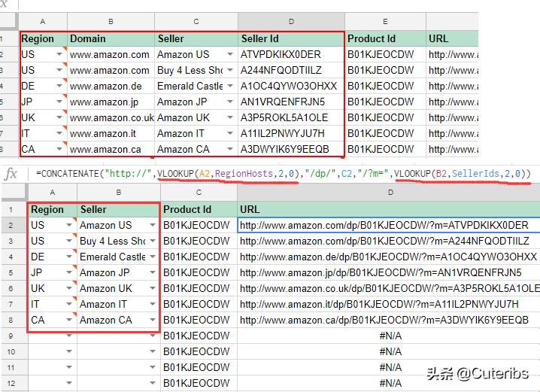Select the #N/A cell in row 11
This screenshot has width=540, height=392.
click(x=389, y=367)
